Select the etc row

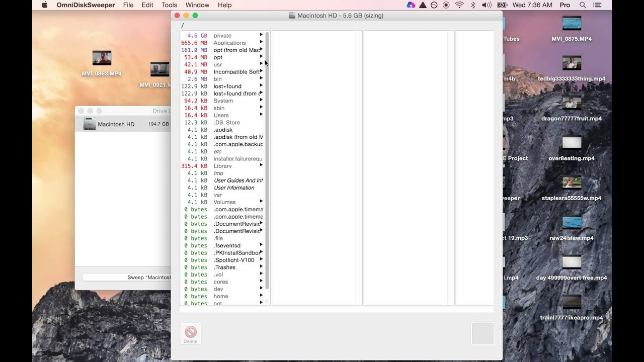222,151
